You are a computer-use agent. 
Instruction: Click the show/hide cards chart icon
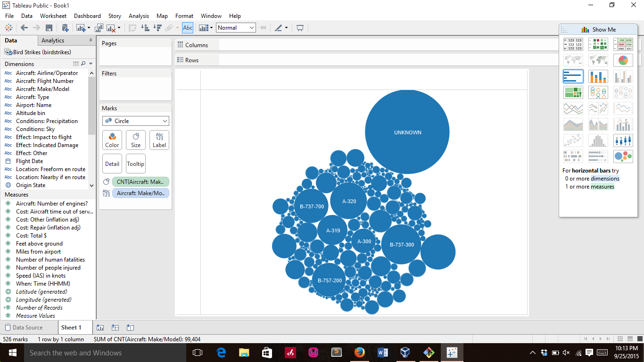(203, 28)
